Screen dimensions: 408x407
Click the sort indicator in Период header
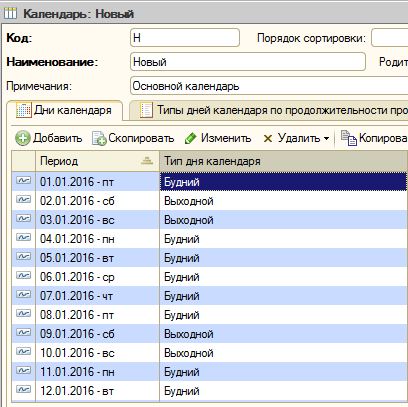[x=147, y=161]
